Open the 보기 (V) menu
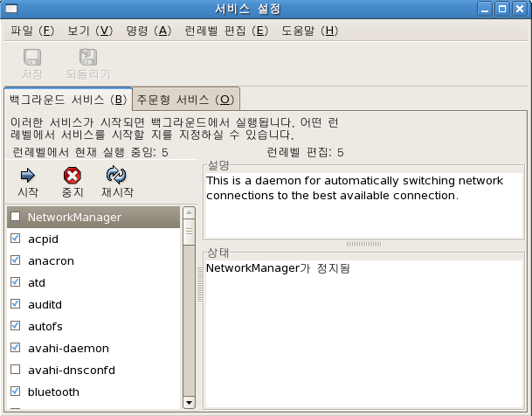The image size is (532, 416). 90,31
